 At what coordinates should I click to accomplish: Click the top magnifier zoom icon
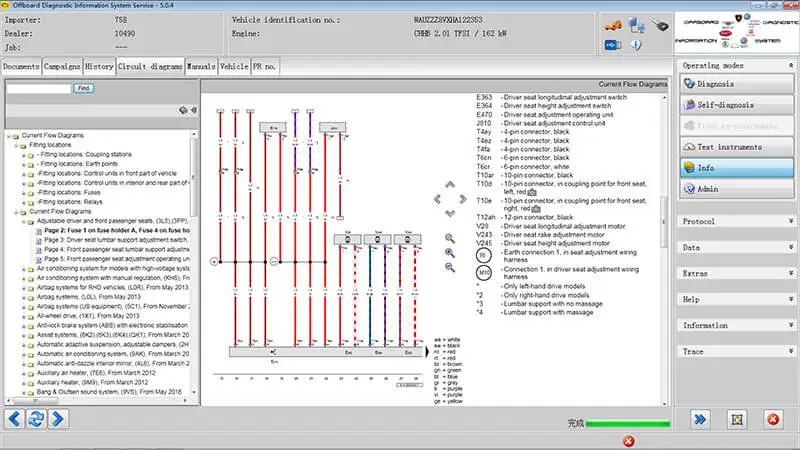click(449, 238)
